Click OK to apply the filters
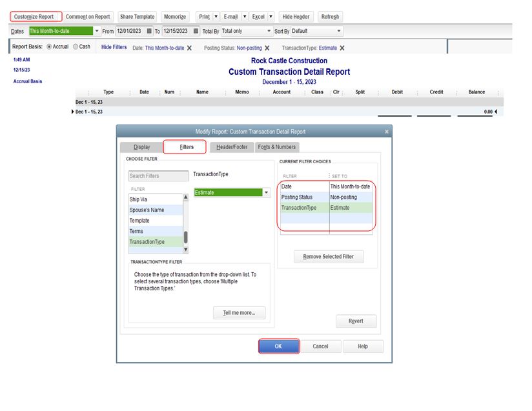 click(x=278, y=346)
